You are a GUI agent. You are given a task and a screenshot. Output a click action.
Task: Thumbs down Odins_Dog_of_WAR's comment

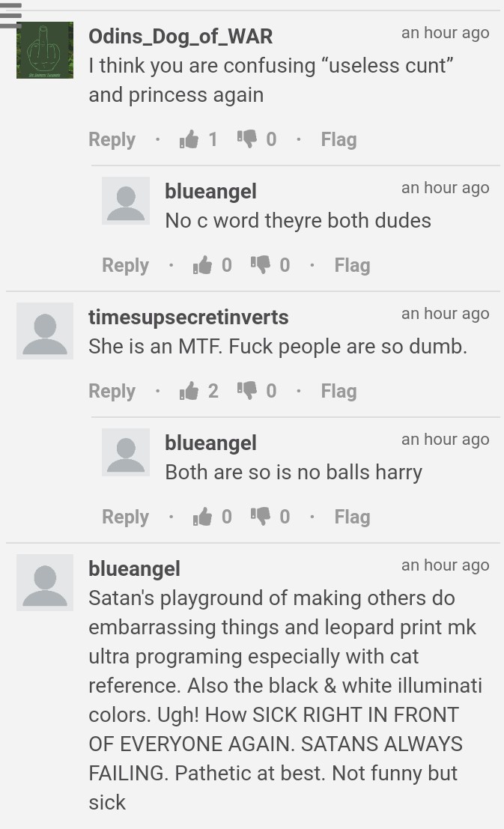point(246,139)
